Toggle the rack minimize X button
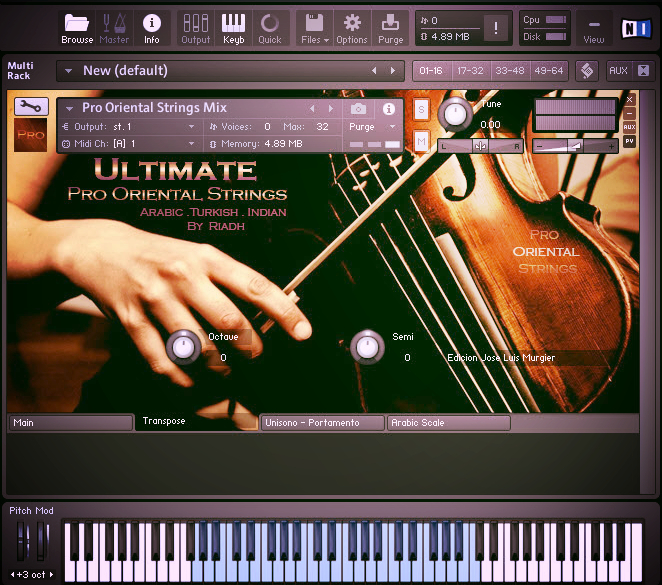The image size is (662, 585). click(x=643, y=71)
